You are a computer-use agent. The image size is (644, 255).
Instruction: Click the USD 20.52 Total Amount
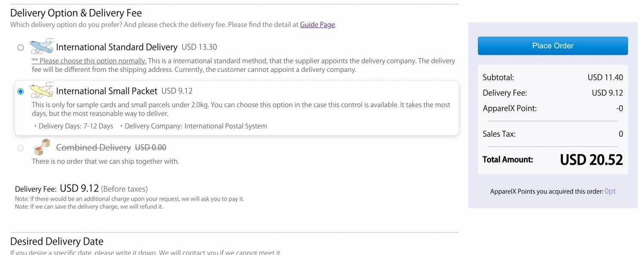pyautogui.click(x=591, y=160)
